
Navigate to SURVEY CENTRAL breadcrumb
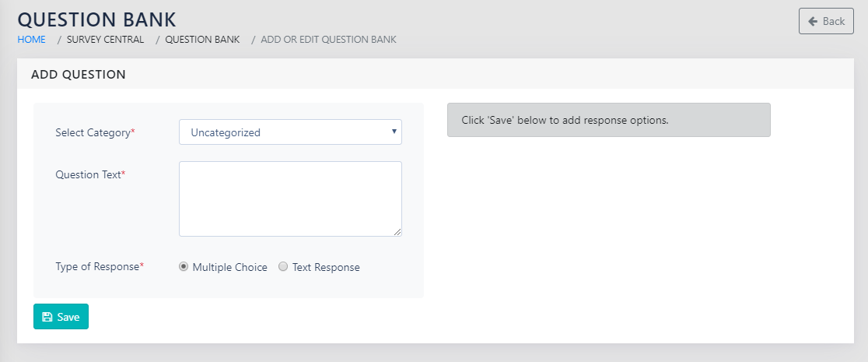point(105,39)
